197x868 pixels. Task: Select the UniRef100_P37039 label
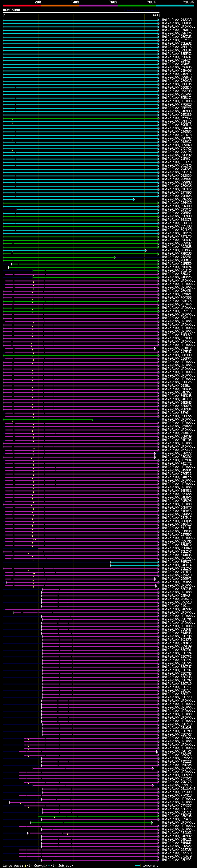[177, 338]
